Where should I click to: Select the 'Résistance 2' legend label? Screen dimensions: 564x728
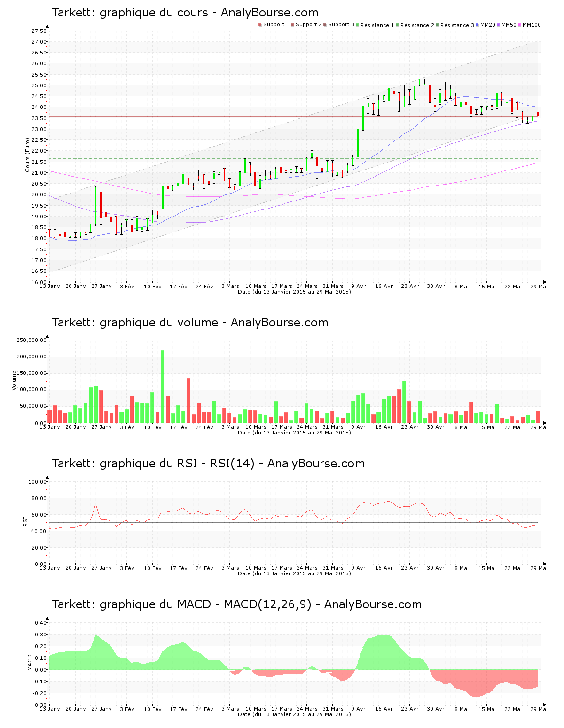417,25
